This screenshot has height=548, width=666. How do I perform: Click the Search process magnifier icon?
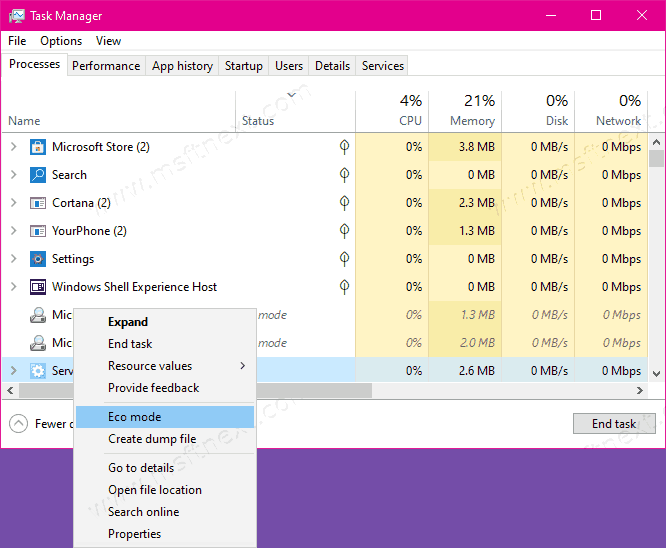(x=38, y=175)
